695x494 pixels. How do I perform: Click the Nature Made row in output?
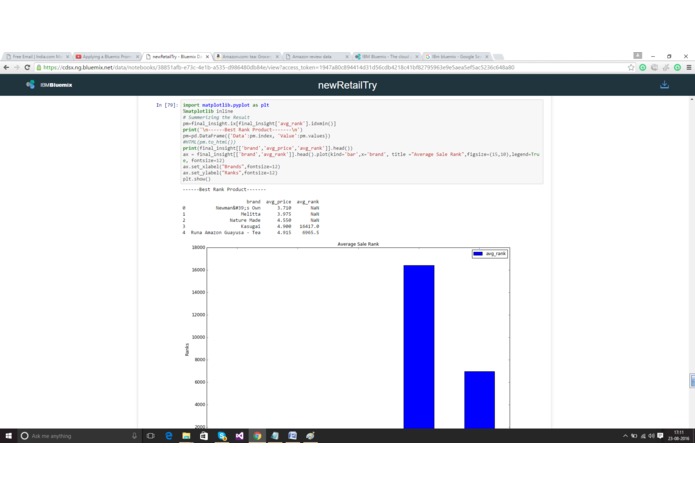click(250, 220)
